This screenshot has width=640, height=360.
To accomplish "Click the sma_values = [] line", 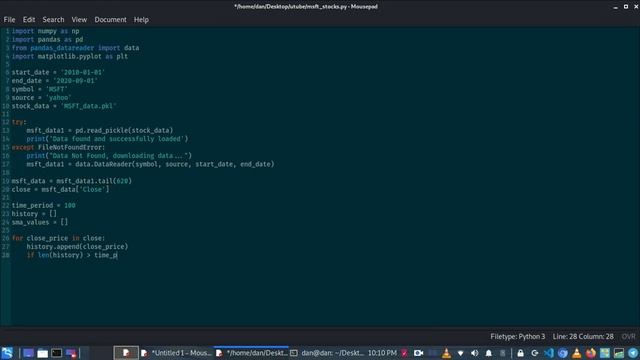I will click(40, 222).
